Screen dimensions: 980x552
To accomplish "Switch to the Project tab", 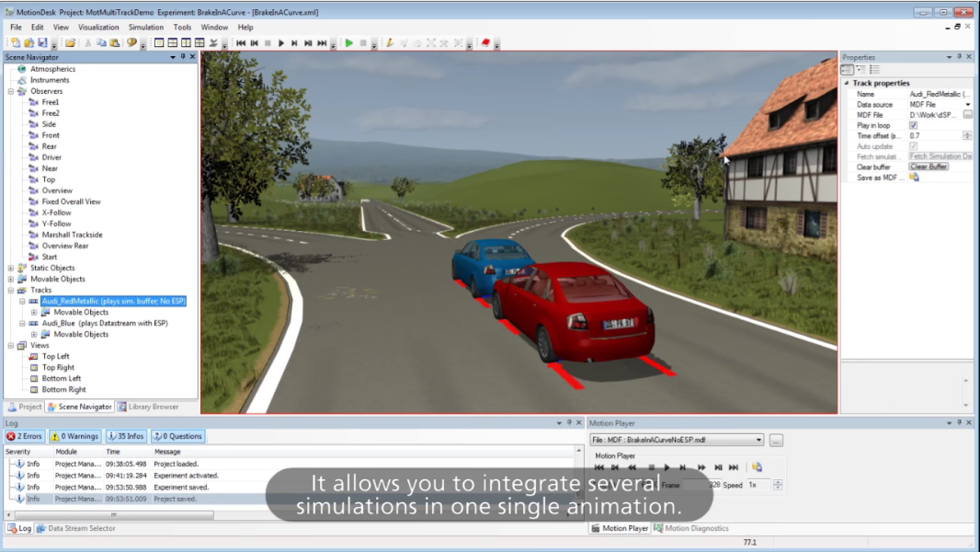I will (x=25, y=407).
